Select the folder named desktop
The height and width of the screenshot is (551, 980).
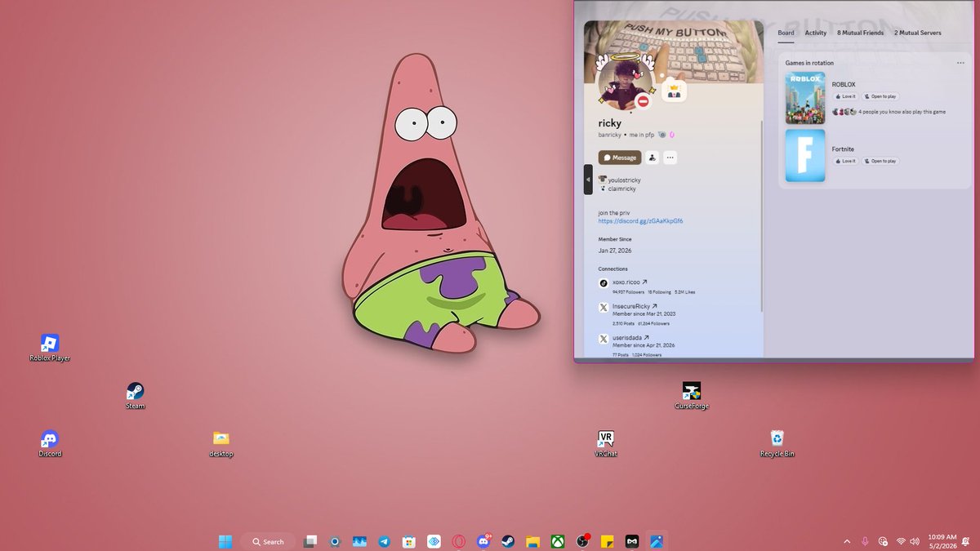click(x=220, y=443)
